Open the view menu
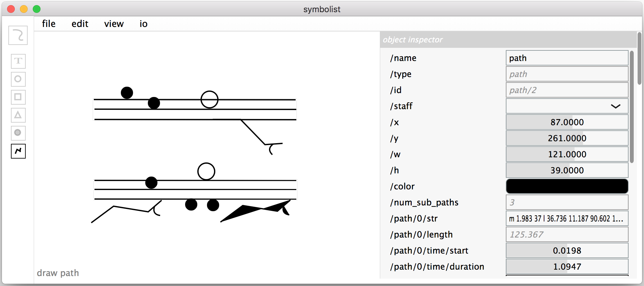 [114, 24]
